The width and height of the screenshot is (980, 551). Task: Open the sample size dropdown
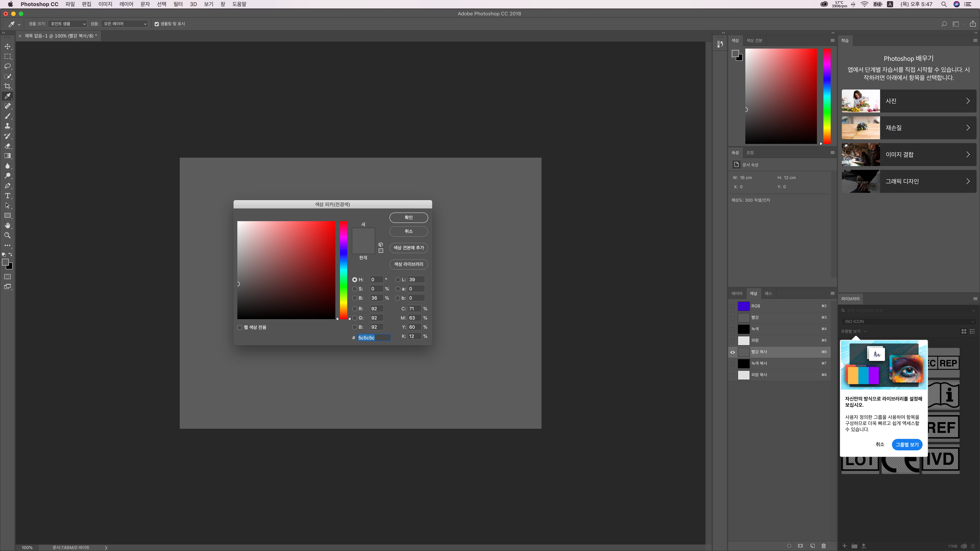68,24
